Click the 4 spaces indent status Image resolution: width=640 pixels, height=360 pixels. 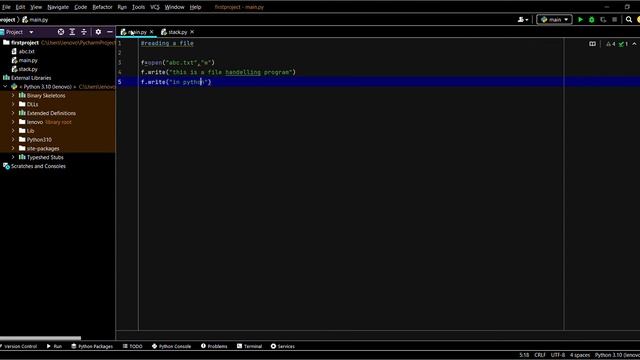pos(580,355)
